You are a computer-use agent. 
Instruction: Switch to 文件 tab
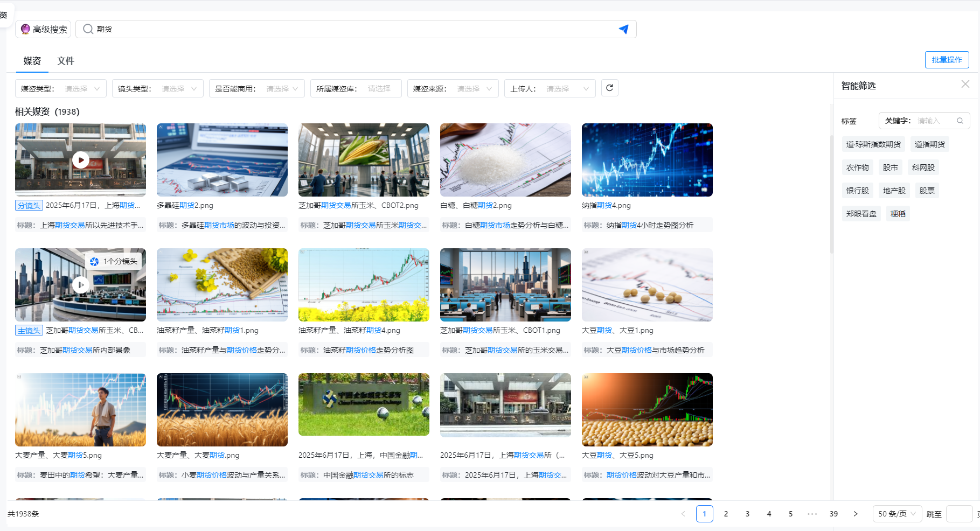coord(66,61)
